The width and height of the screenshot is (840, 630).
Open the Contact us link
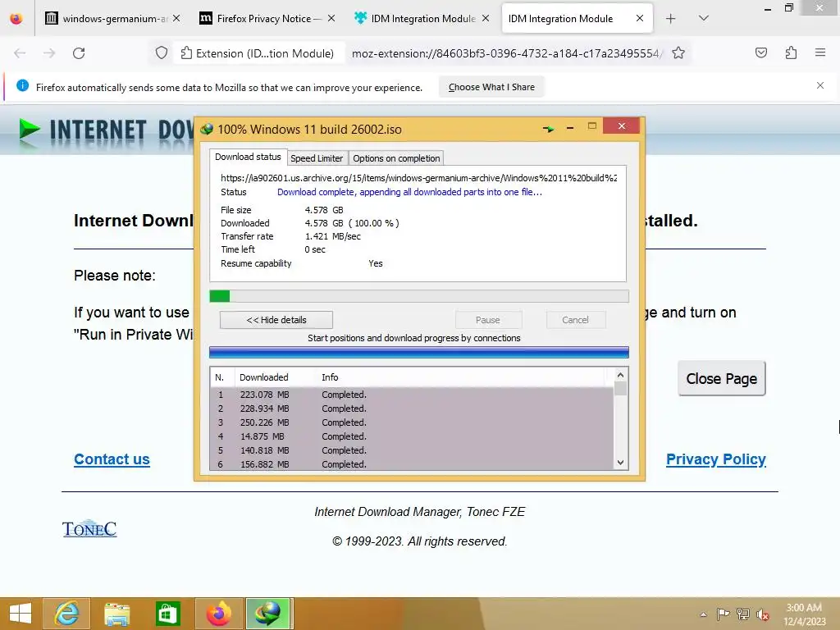[x=112, y=459]
